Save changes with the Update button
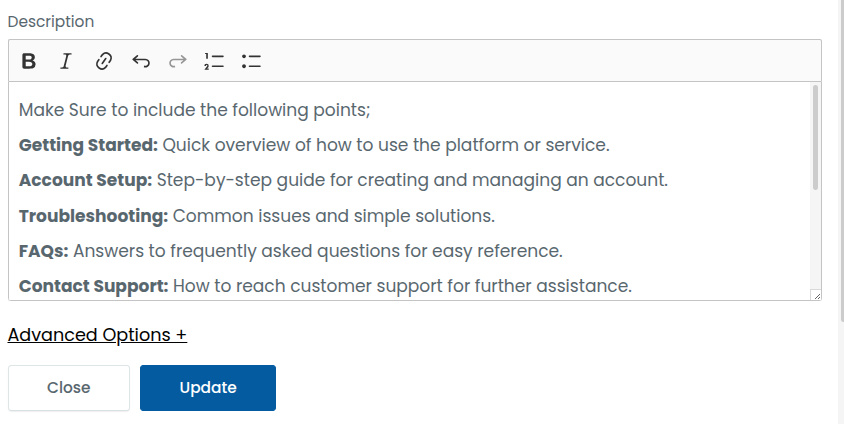 [x=208, y=388]
